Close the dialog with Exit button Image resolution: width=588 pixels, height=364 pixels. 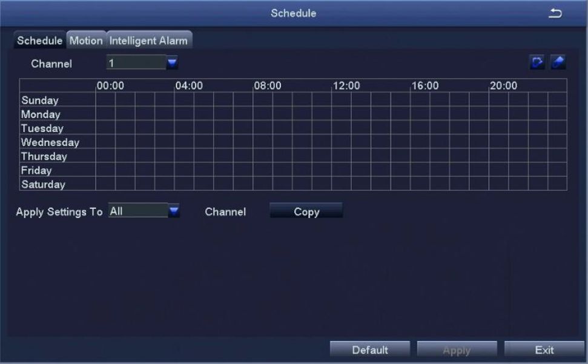pyautogui.click(x=544, y=349)
